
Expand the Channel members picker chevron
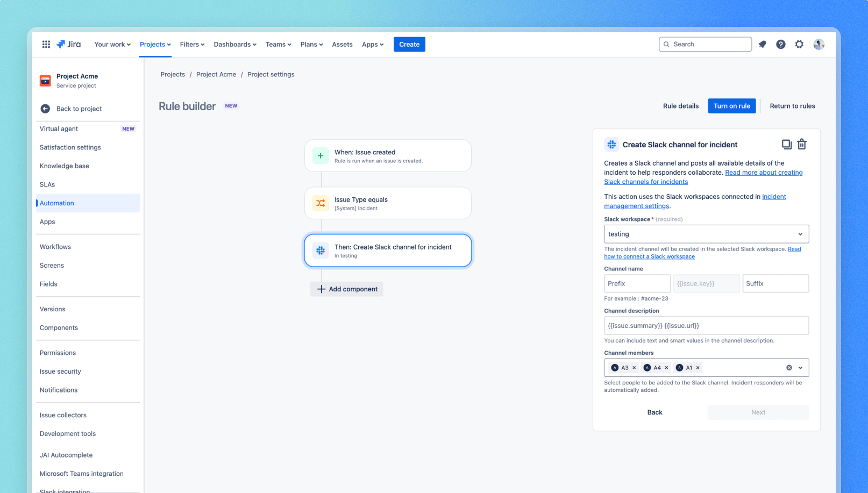pos(801,368)
